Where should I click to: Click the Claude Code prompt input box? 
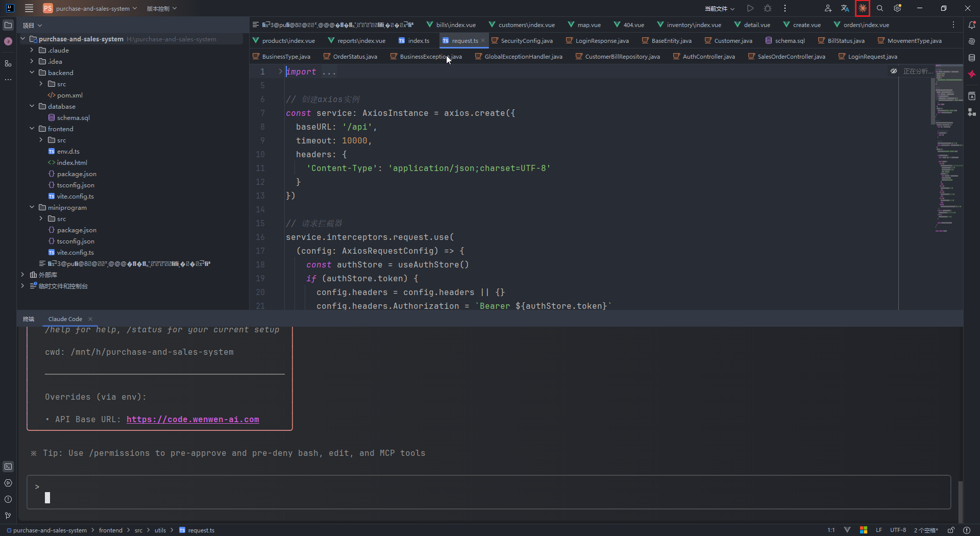point(488,492)
